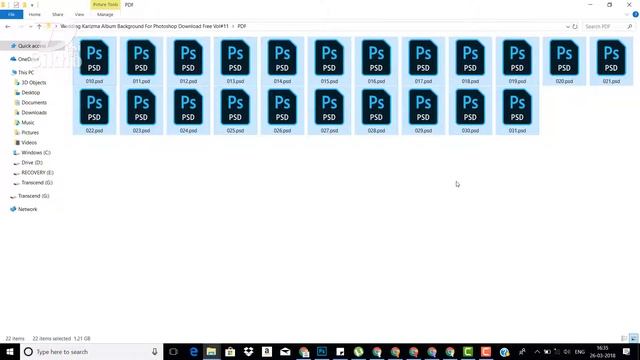Screen dimensions: 640x360
Task: Go up one folder level
Action: 39,26
